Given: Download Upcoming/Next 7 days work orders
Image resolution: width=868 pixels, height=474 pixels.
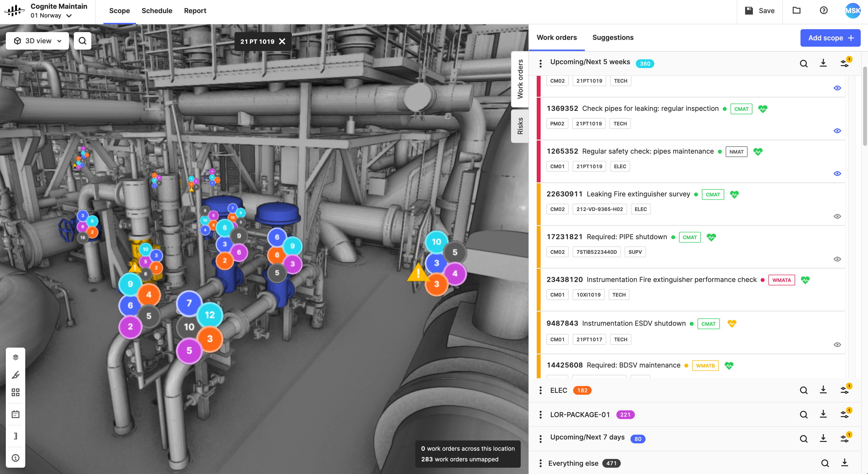Looking at the screenshot, I should [x=823, y=439].
